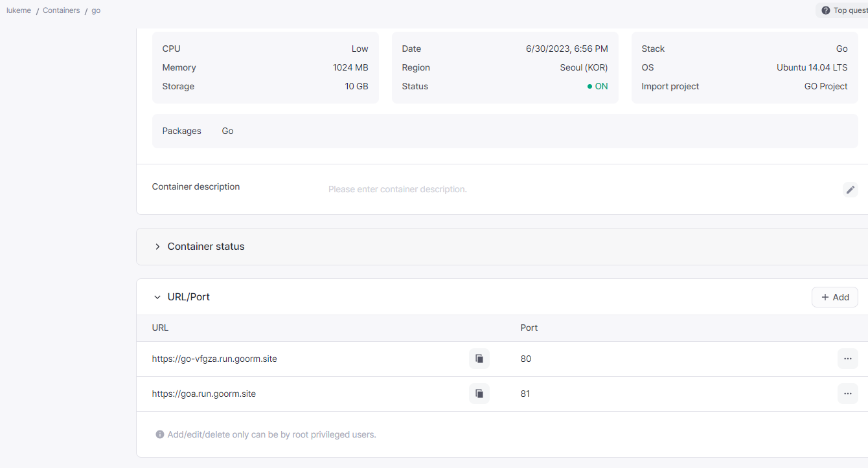Click the info icon near root notice
This screenshot has width=868, height=468.
(x=160, y=434)
